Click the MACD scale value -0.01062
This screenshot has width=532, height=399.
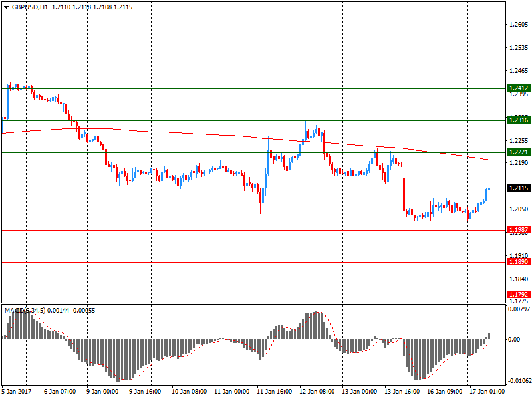(519, 381)
